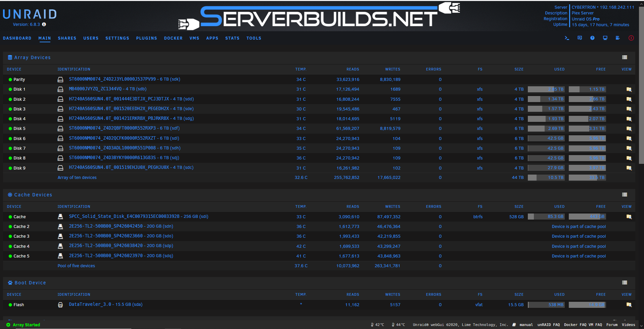Open the Videos footer link
The width and height of the screenshot is (644, 329).
[x=628, y=325]
